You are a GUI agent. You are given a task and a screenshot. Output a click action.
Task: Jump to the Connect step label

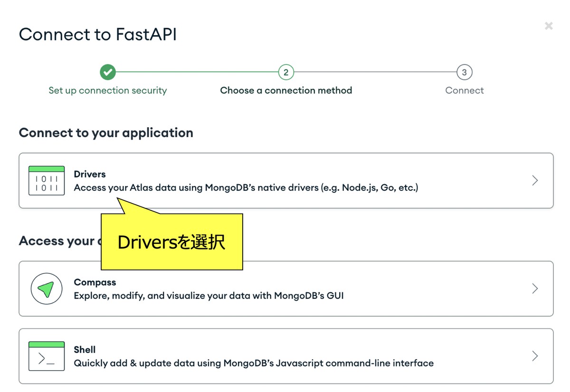pyautogui.click(x=464, y=91)
